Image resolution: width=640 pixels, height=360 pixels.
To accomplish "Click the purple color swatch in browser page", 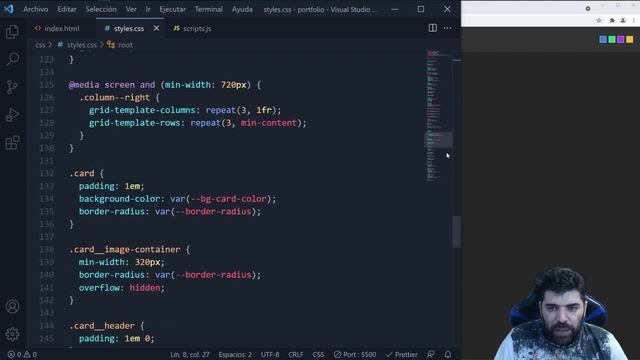I will coord(621,39).
